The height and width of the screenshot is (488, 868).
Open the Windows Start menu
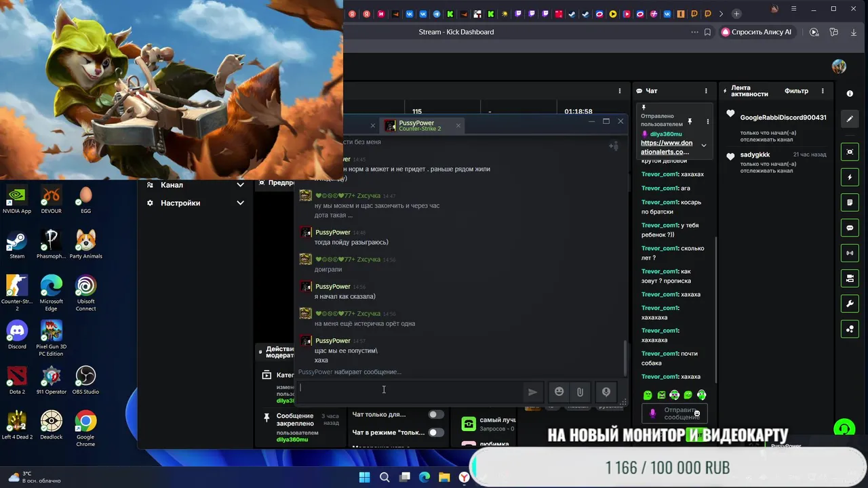coord(364,477)
